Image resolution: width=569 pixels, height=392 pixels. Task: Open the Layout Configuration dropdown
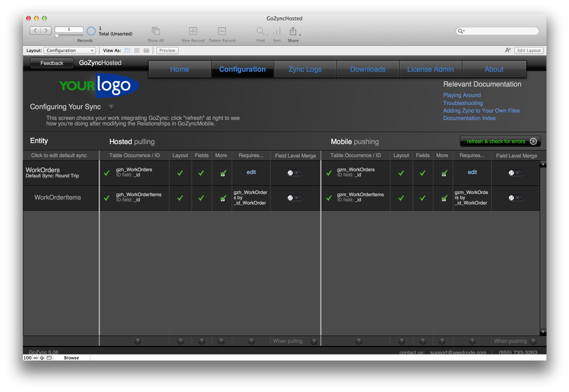click(x=70, y=50)
